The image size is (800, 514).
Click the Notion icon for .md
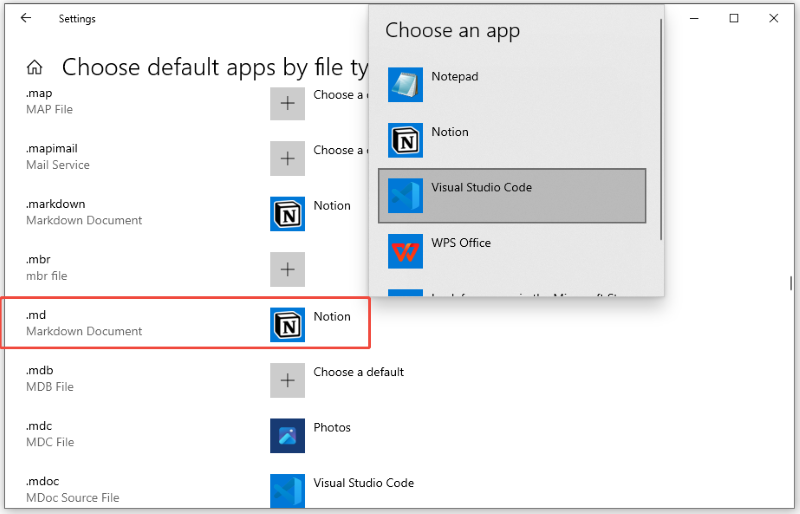point(287,325)
